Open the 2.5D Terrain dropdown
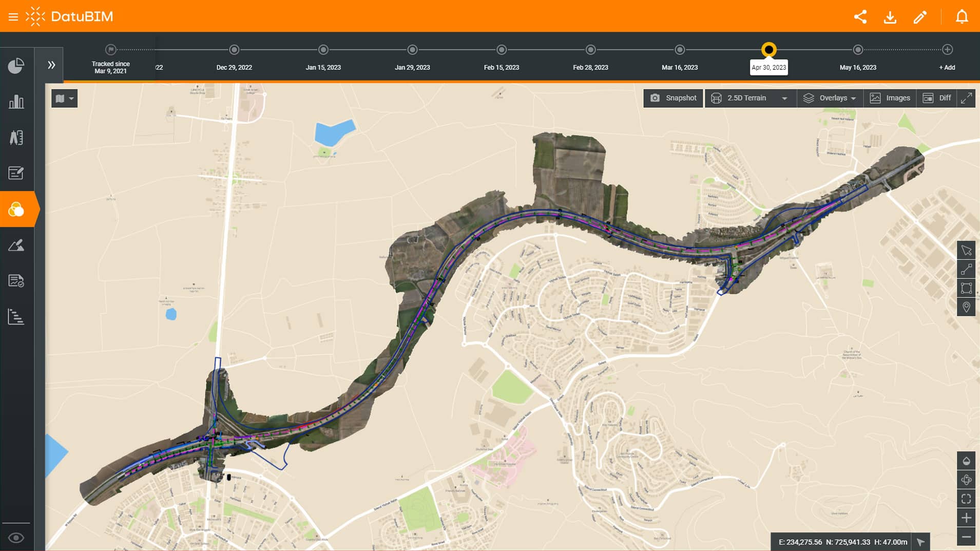The height and width of the screenshot is (551, 980). pyautogui.click(x=750, y=98)
